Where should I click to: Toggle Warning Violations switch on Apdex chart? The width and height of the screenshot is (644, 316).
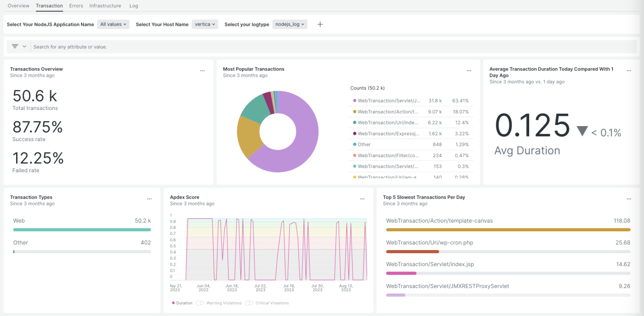(200, 303)
